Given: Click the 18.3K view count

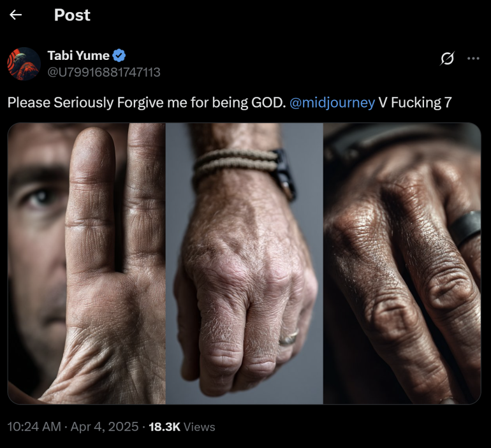Looking at the screenshot, I should coord(165,426).
